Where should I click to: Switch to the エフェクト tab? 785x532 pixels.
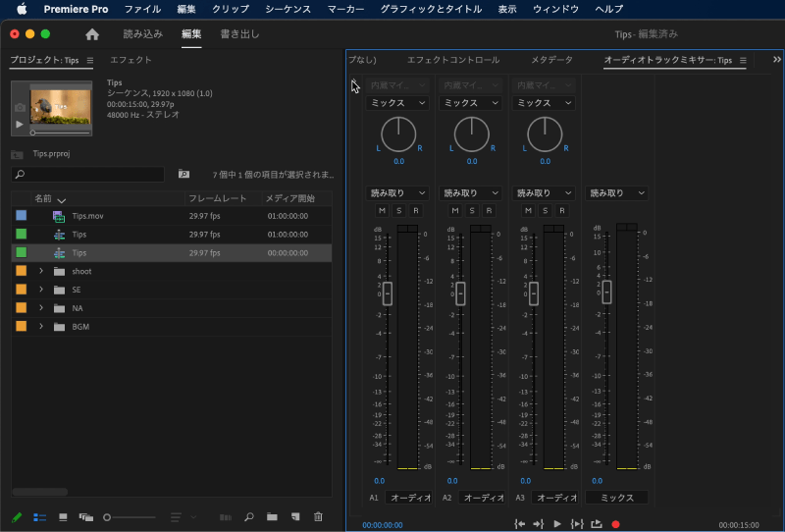coord(131,60)
